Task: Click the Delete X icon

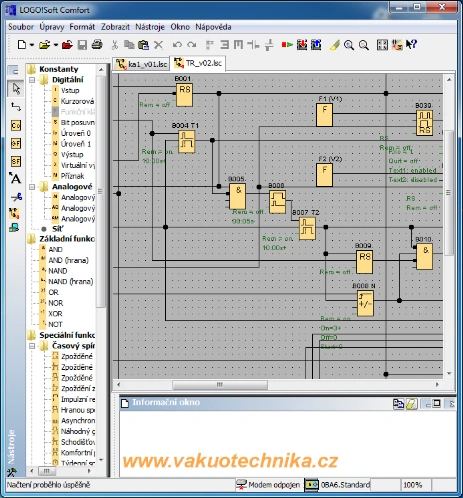Action: tap(159, 45)
